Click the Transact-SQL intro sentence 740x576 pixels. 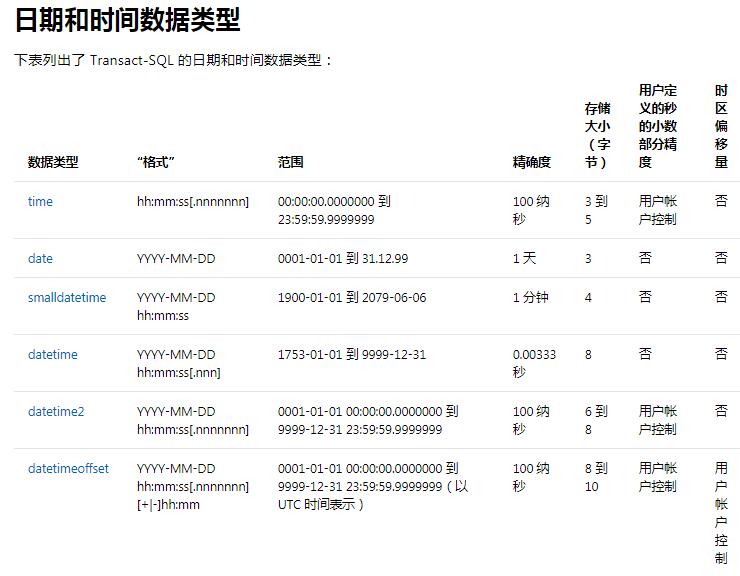(173, 60)
